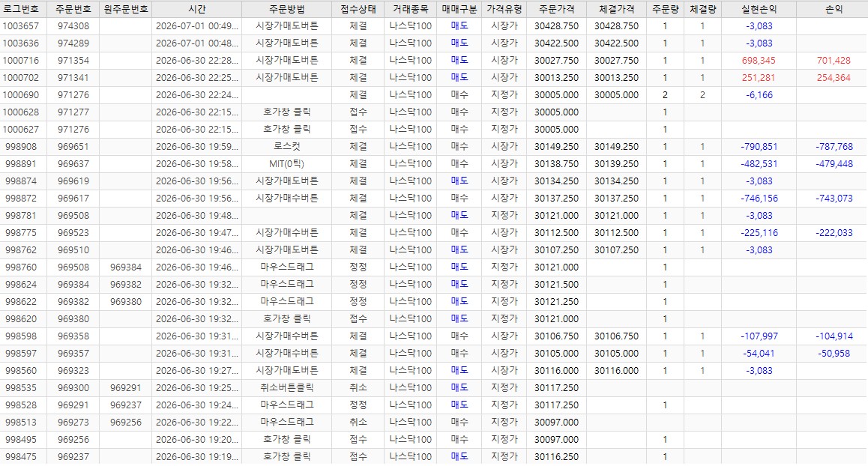The width and height of the screenshot is (868, 466).
Task: Sort by the 주문번호 column header
Action: 73,9
